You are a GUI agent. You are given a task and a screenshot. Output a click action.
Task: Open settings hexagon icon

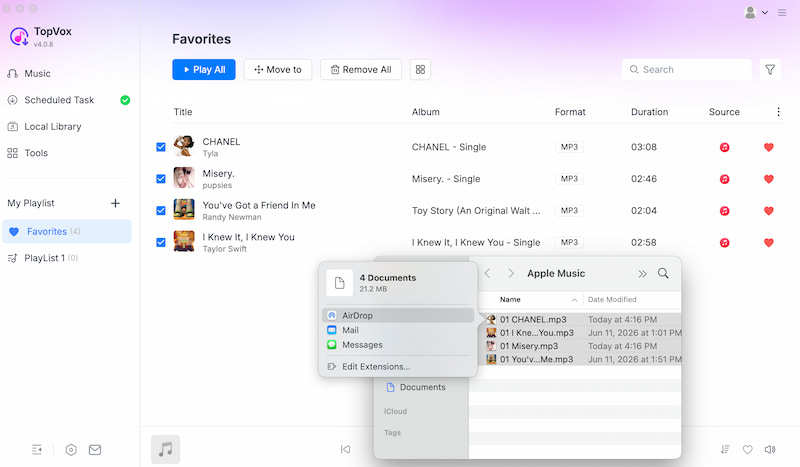(x=71, y=450)
